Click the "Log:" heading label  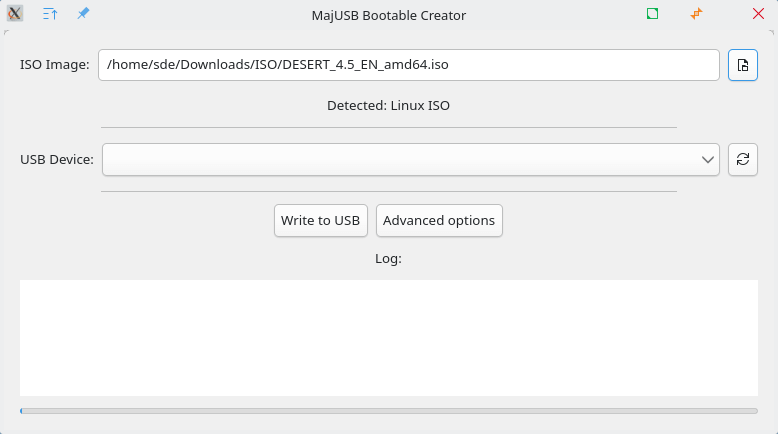(x=388, y=258)
